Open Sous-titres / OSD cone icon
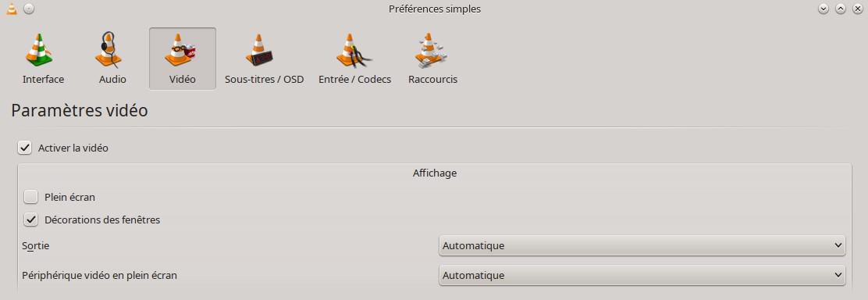868x300 pixels. [x=260, y=51]
